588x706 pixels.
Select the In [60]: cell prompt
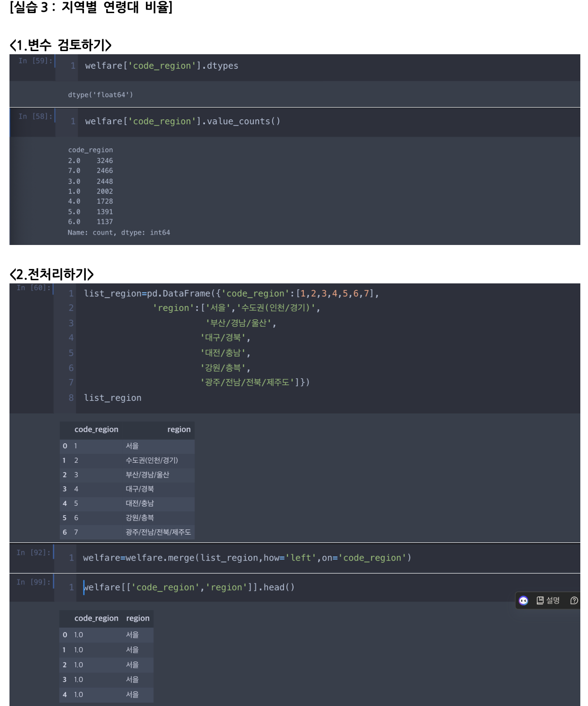tap(33, 287)
